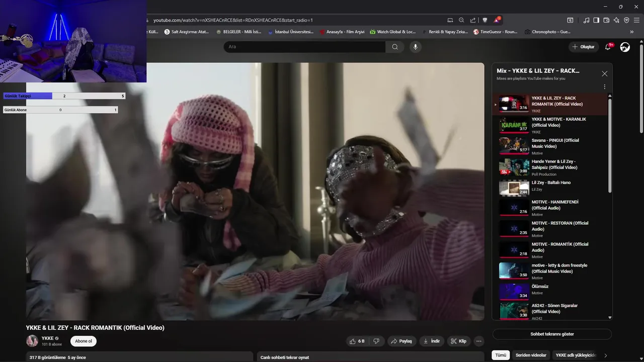Open Brave Wallet icon
Viewport: 644px width, 362px height.
pos(606,20)
